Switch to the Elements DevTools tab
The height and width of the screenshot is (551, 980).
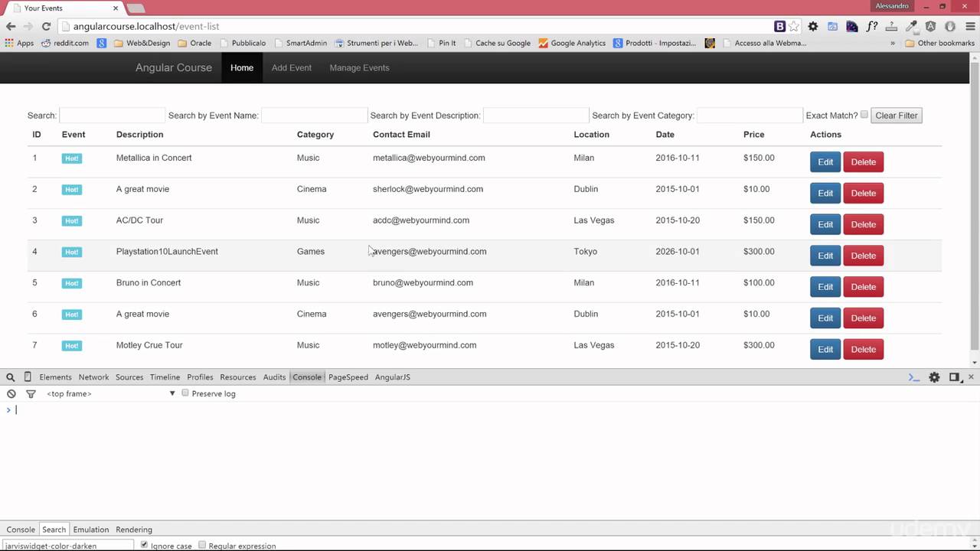[x=55, y=377]
